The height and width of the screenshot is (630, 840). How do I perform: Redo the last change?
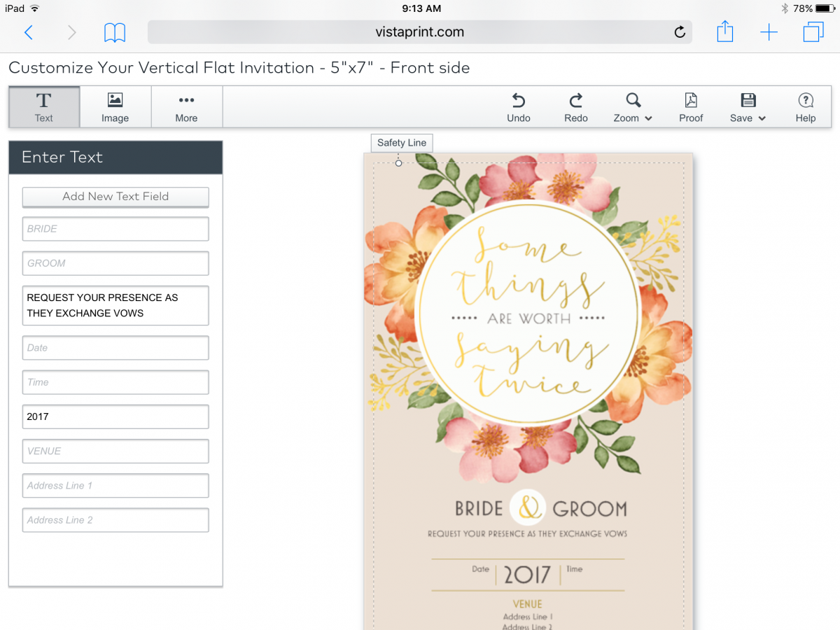click(576, 107)
